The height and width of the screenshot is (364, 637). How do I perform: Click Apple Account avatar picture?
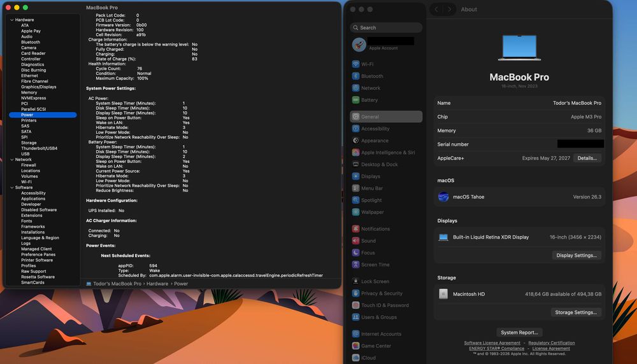[359, 45]
